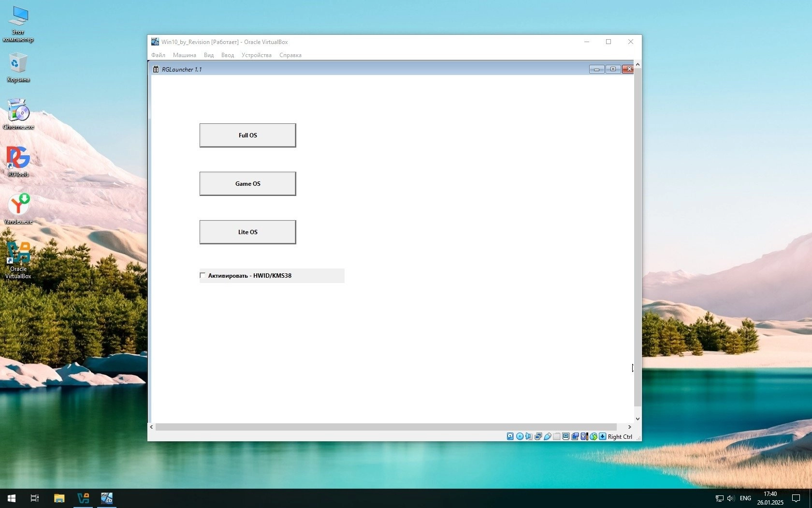Screen dimensions: 812x508
Task: Click the RGLauncher title bar icon
Action: coord(156,69)
